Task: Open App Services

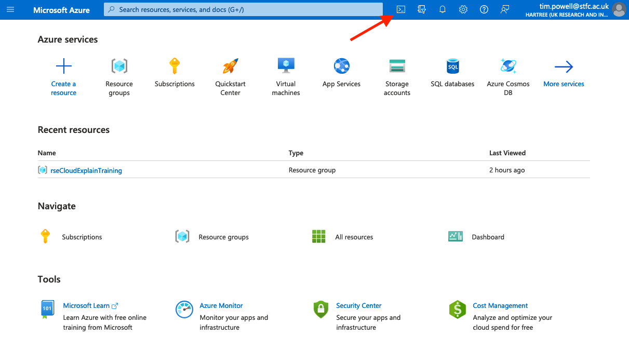Action: [341, 73]
